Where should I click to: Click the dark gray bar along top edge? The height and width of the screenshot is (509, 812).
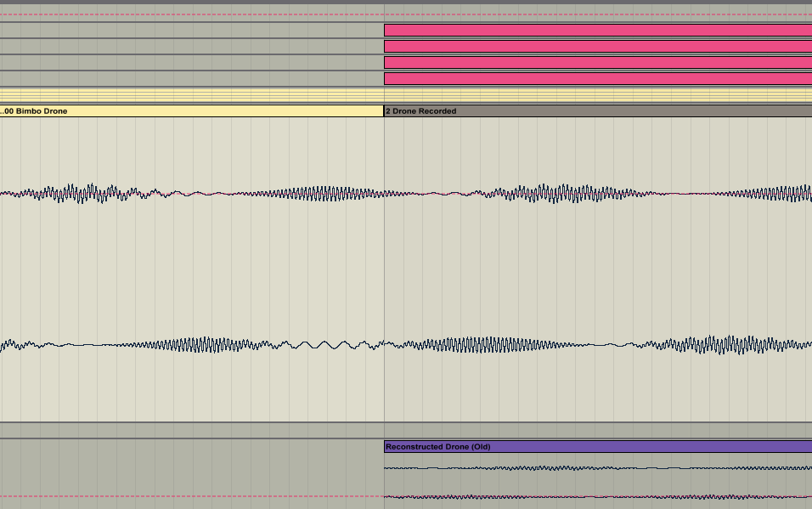pos(406,3)
